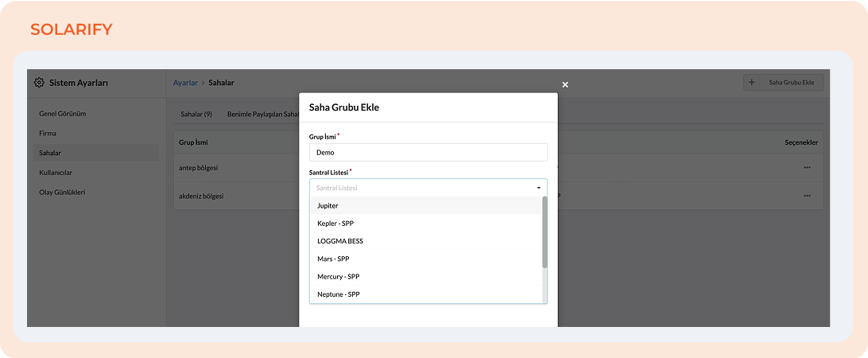Screen dimensions: 868x358
Task: Collapse the Santral Listesi dropdown arrow
Action: click(538, 189)
